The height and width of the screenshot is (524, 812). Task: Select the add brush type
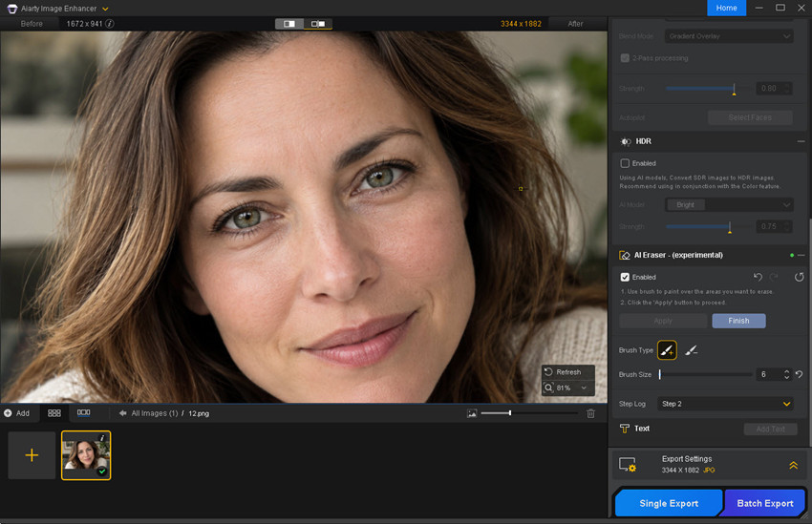pos(667,350)
